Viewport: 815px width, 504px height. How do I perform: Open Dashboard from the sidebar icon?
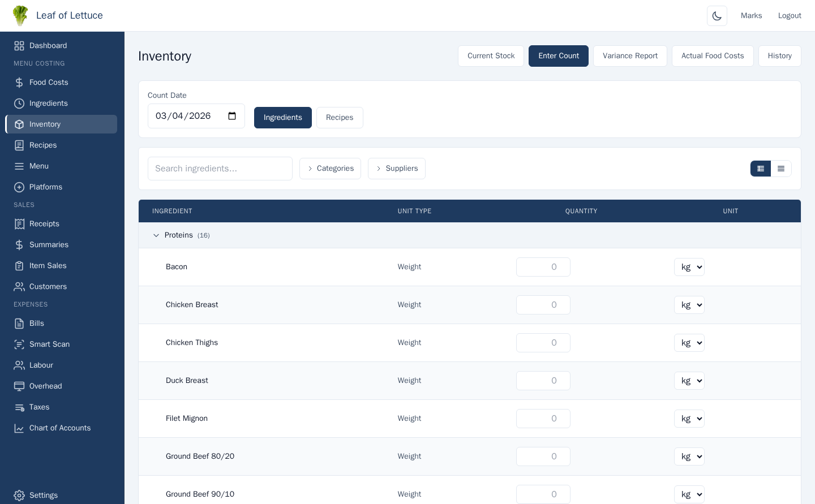tap(19, 46)
